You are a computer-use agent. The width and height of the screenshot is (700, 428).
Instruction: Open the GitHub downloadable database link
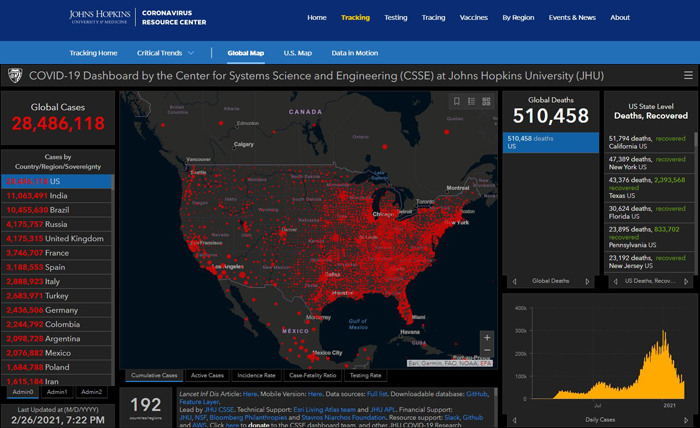coord(476,394)
